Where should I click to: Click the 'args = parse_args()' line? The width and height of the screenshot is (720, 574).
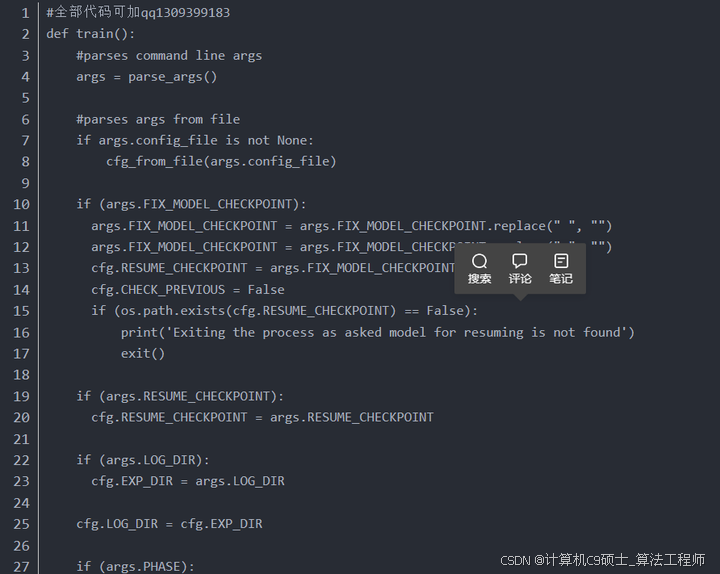146,77
